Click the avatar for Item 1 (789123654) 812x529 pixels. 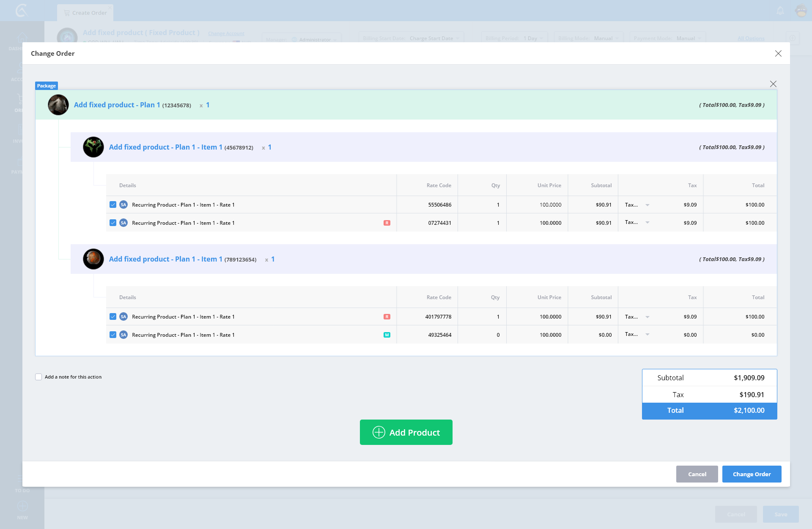pos(93,259)
